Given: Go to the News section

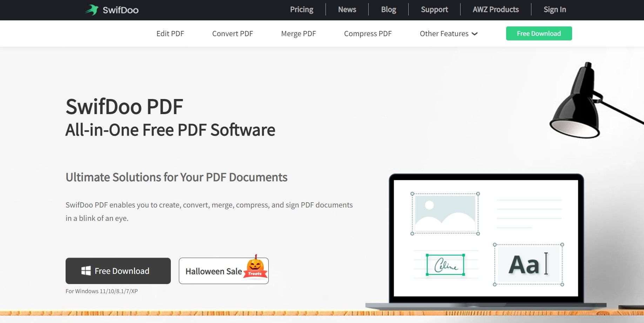Looking at the screenshot, I should pyautogui.click(x=347, y=9).
